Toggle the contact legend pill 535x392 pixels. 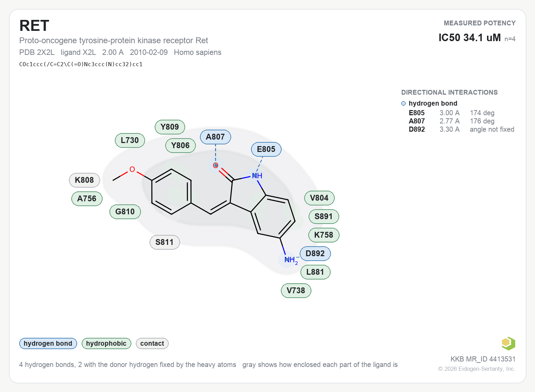[152, 343]
